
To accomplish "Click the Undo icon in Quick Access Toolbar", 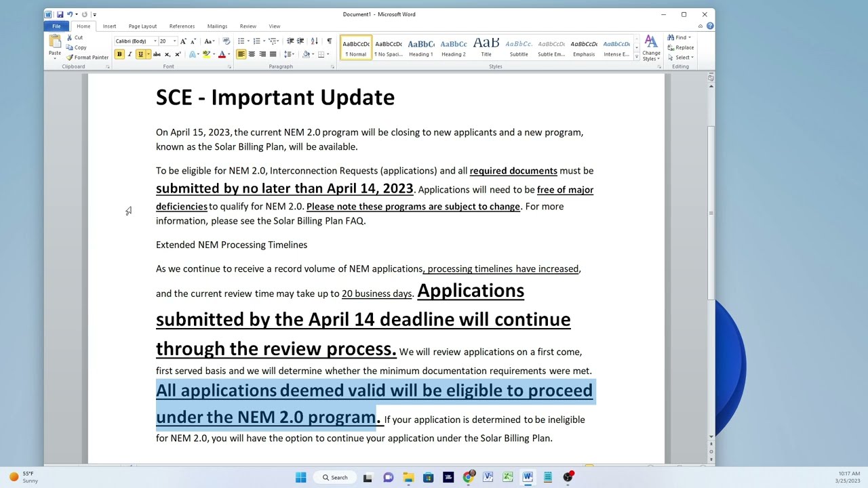I will 69,14.
